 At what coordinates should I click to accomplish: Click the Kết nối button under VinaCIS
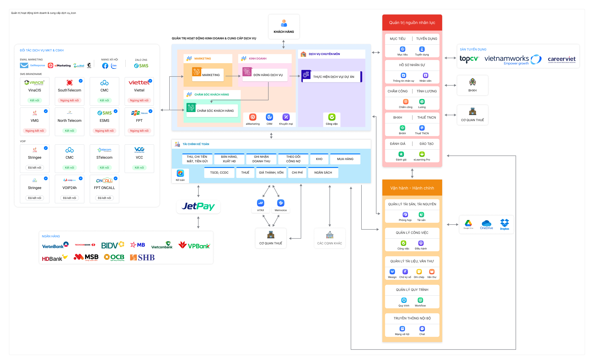pyautogui.click(x=34, y=100)
